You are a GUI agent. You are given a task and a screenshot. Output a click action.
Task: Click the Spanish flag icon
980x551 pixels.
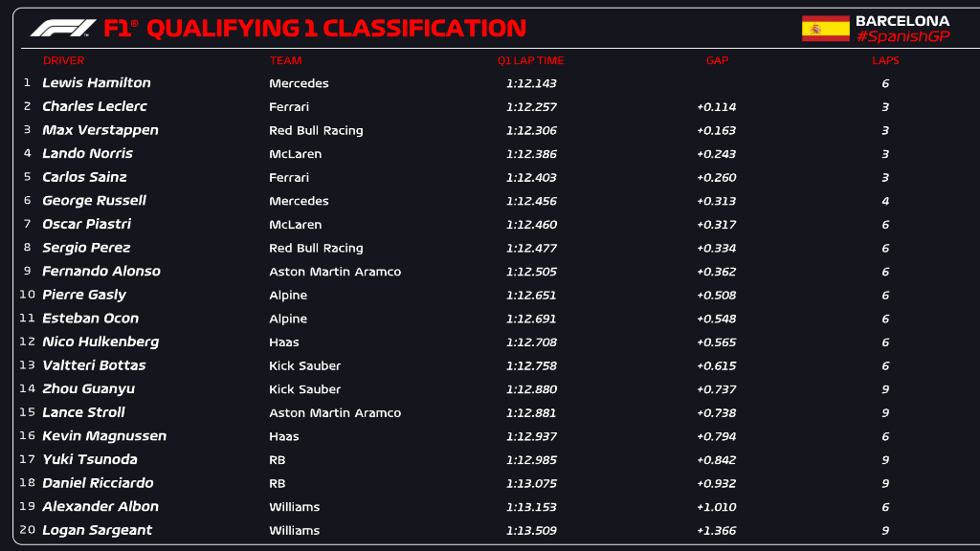[x=825, y=29]
